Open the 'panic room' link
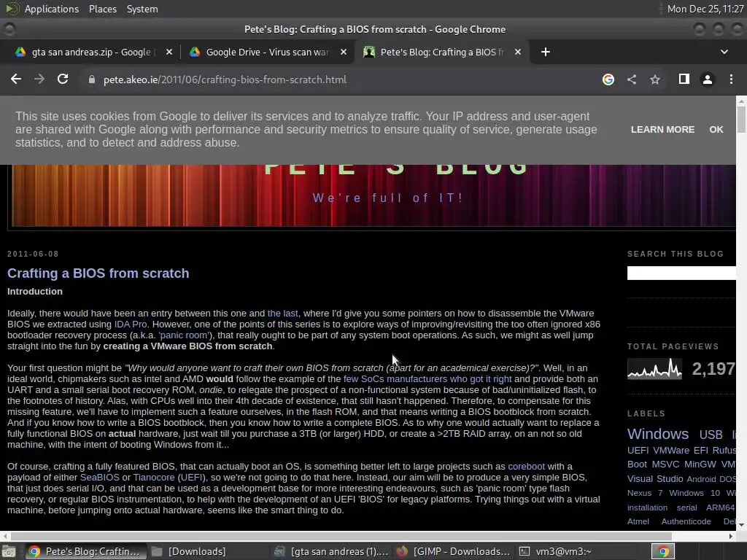 [183, 335]
